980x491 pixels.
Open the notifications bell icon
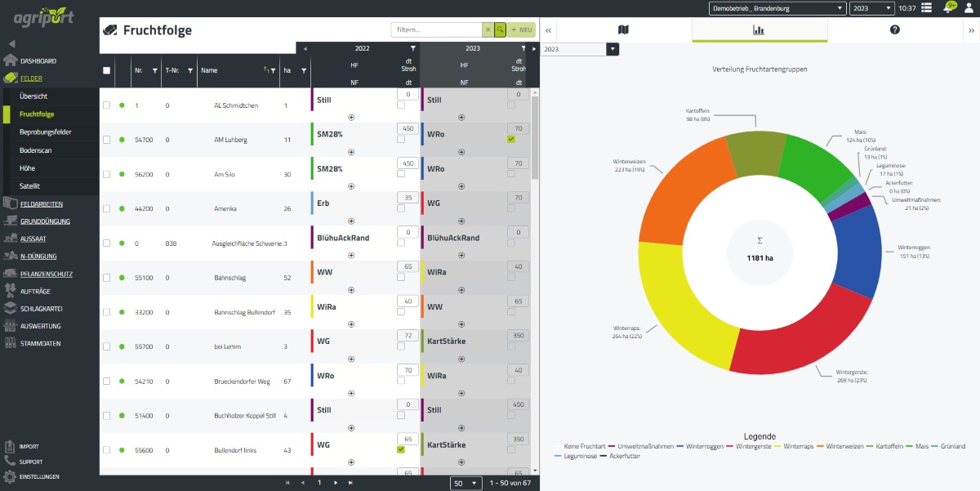(948, 8)
